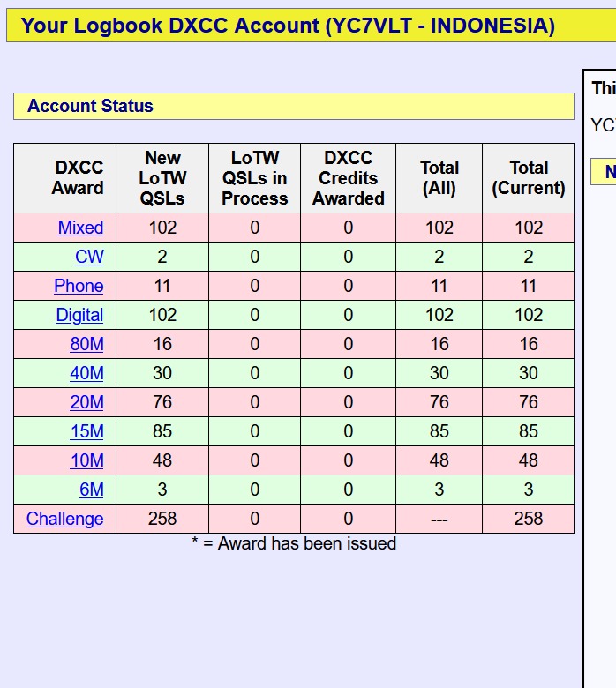Click the Account Status section header
616x688 pixels.
pos(90,106)
